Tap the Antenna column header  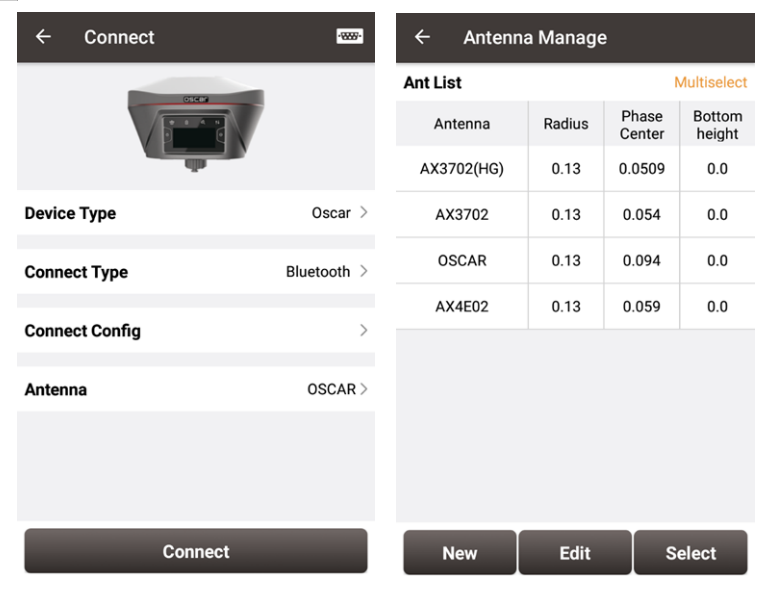coord(462,124)
